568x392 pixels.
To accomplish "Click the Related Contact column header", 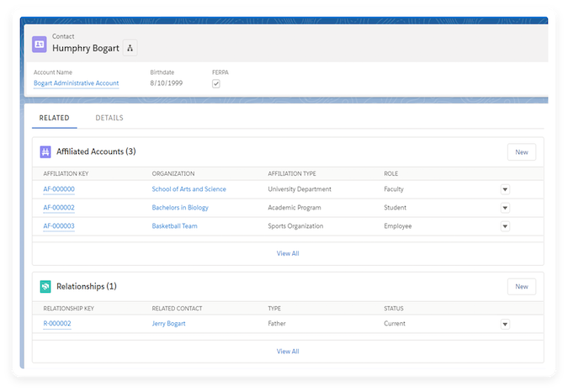I will click(x=178, y=309).
